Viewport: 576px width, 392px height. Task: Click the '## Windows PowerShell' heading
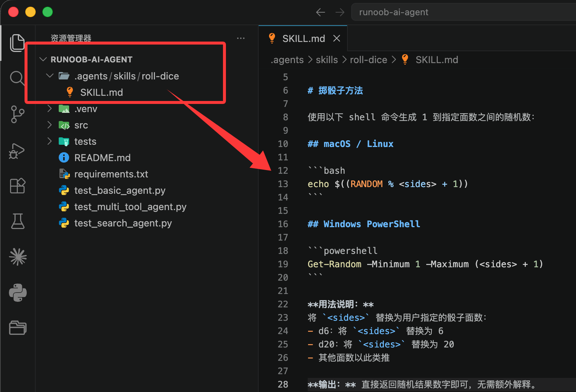click(x=364, y=224)
